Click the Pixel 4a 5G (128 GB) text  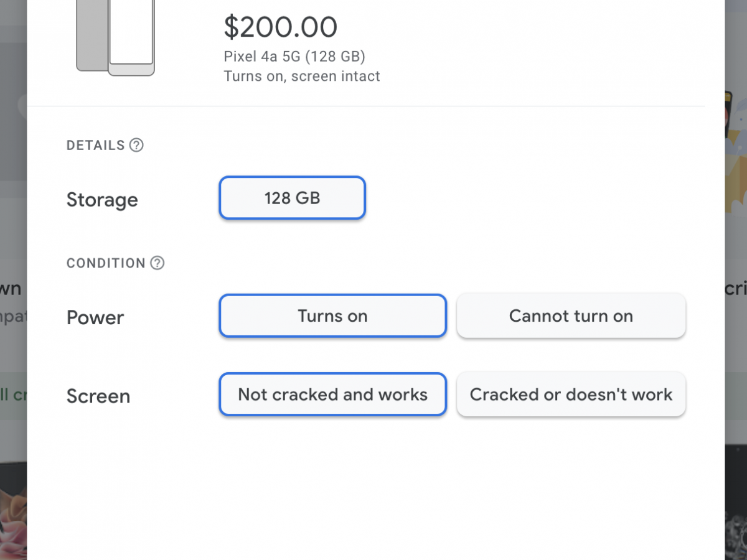coord(294,57)
